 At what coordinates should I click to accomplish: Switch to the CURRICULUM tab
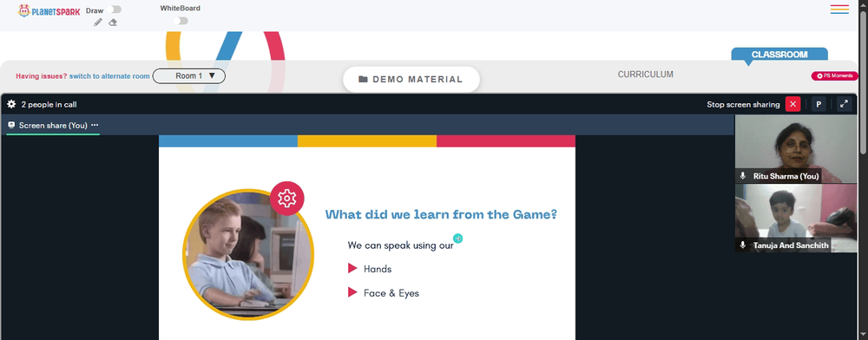(646, 74)
